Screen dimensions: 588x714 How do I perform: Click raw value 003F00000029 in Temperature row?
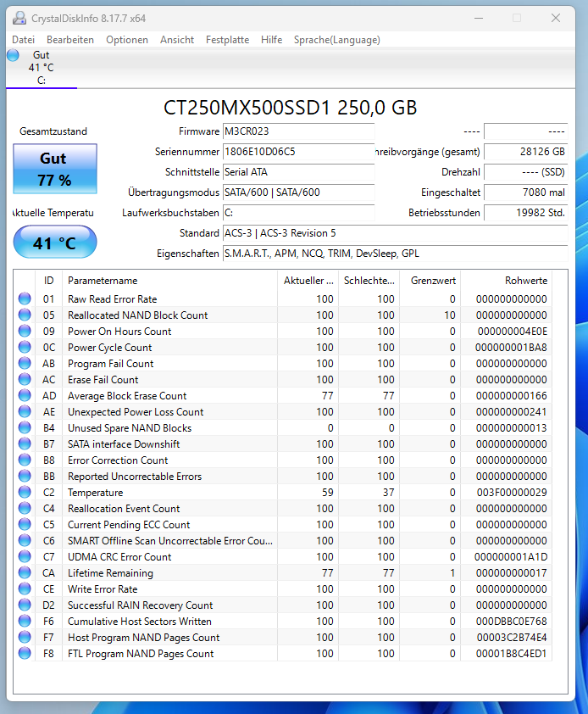(x=512, y=492)
